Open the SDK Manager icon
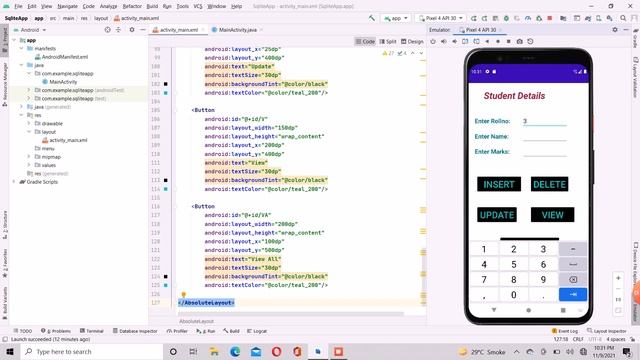 (609, 18)
